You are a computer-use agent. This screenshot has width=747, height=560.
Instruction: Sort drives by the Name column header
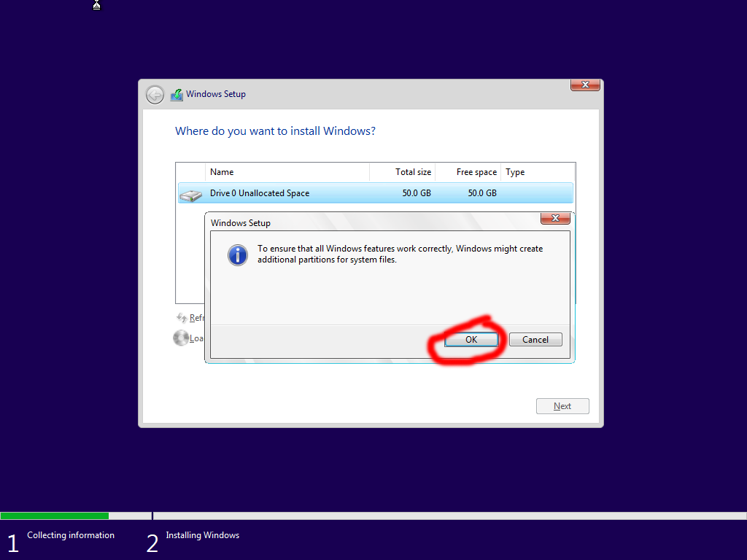point(287,172)
